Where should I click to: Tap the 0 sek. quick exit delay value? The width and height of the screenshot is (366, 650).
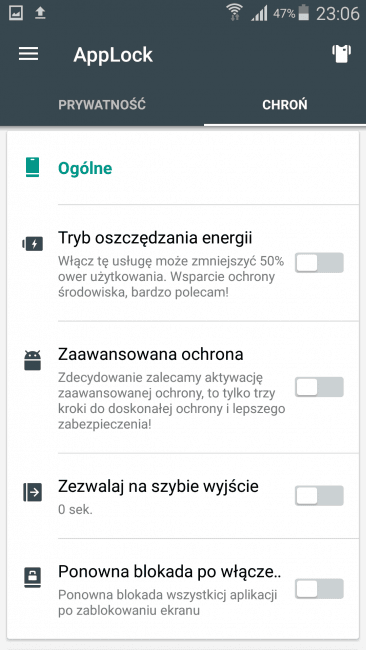[75, 509]
